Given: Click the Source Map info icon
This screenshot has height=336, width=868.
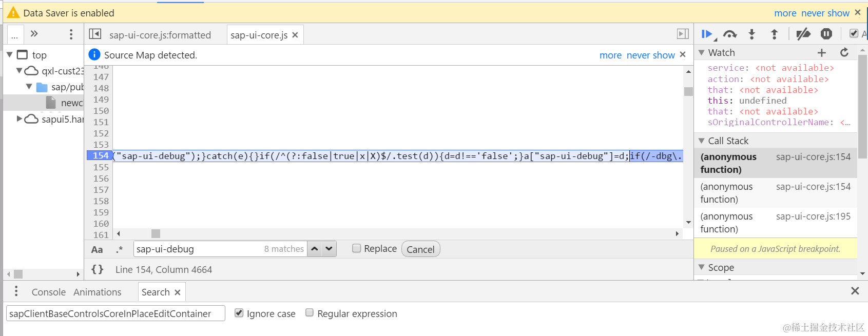Looking at the screenshot, I should (94, 54).
